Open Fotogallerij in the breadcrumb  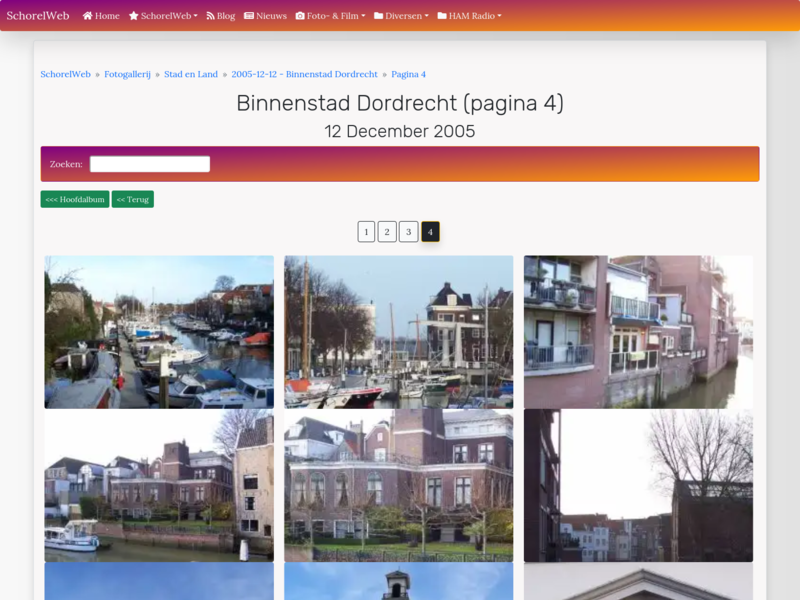[128, 74]
